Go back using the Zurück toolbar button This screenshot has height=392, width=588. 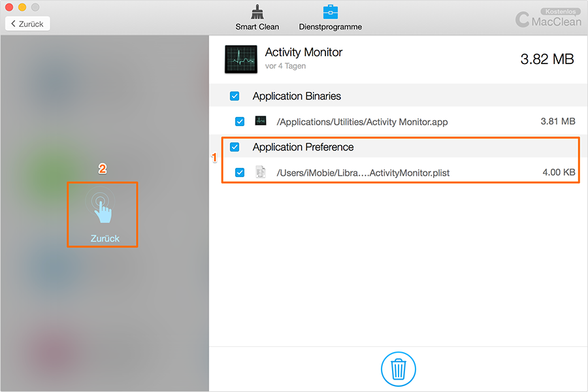(x=27, y=24)
